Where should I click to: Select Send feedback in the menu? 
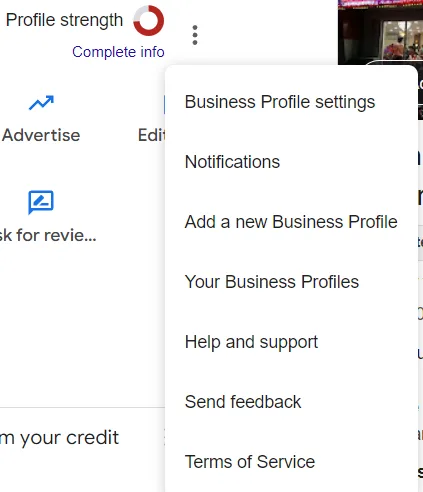(291, 402)
